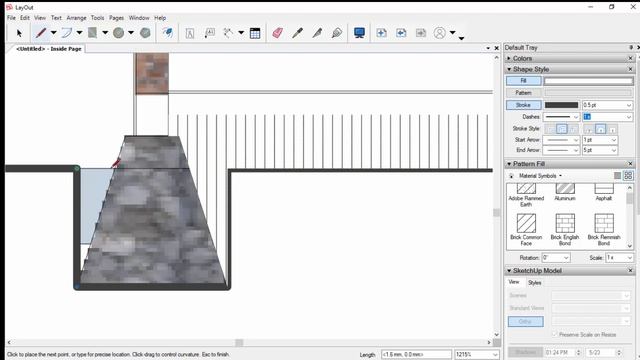
Task: Activate the Line drawing tool
Action: click(40, 33)
